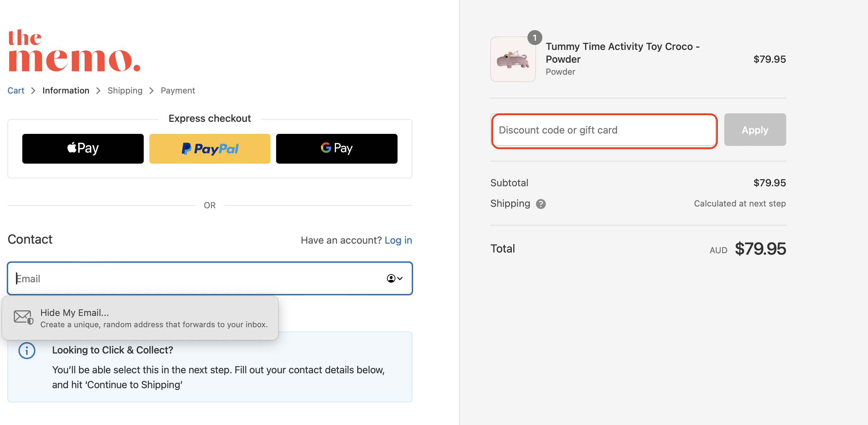The width and height of the screenshot is (868, 425).
Task: Click the quantity badge on the product image
Action: pos(535,38)
